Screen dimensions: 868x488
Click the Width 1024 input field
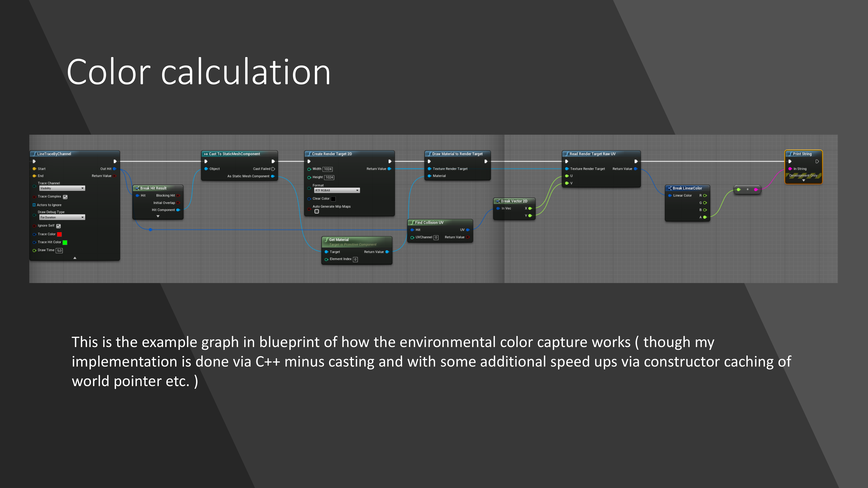[327, 169]
